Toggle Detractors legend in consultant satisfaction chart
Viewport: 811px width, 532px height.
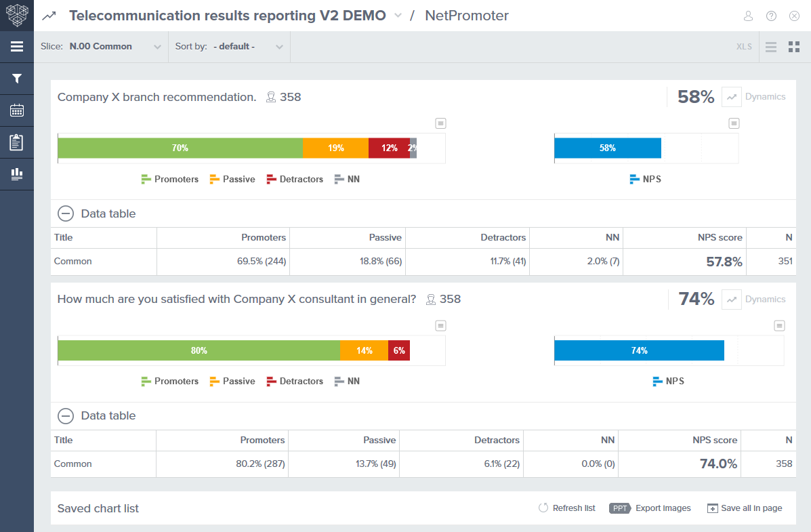coord(295,382)
